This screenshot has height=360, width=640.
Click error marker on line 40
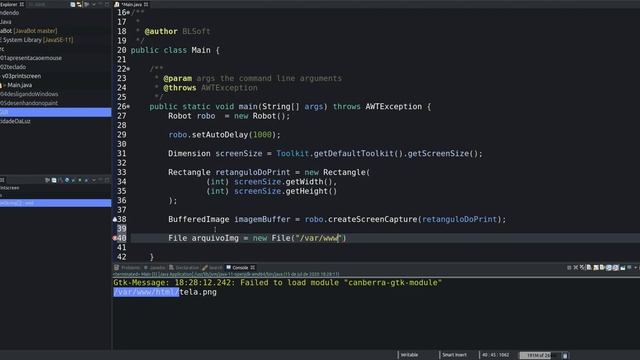click(115, 238)
